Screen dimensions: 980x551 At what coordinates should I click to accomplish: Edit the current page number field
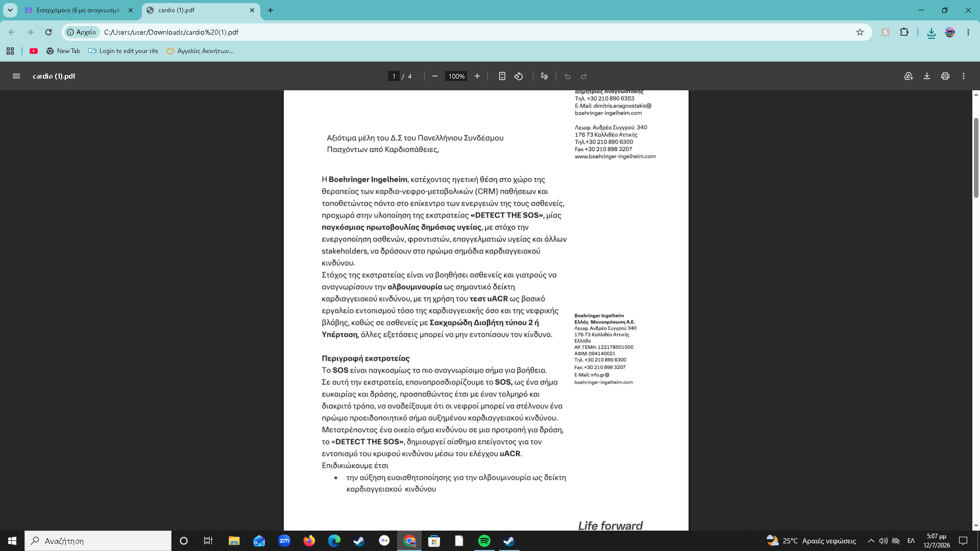pyautogui.click(x=394, y=76)
